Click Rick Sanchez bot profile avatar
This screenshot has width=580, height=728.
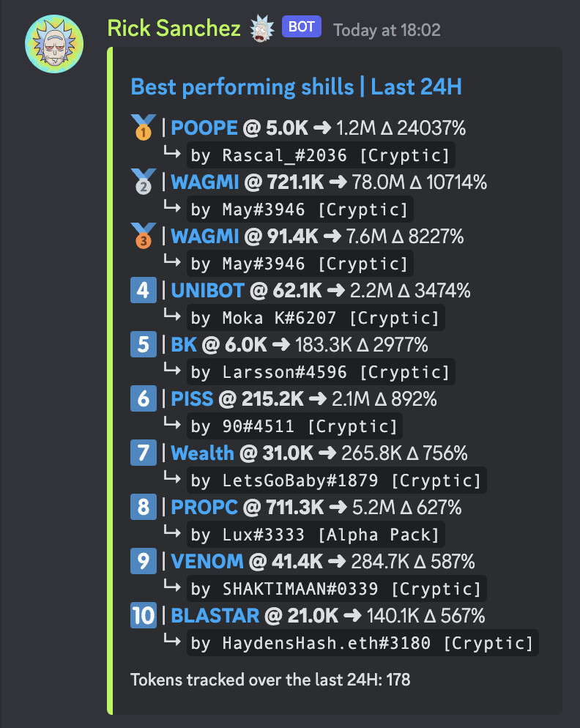coord(54,44)
